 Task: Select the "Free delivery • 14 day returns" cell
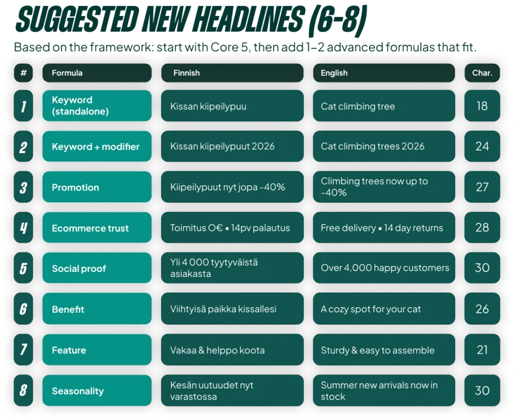[x=384, y=227]
